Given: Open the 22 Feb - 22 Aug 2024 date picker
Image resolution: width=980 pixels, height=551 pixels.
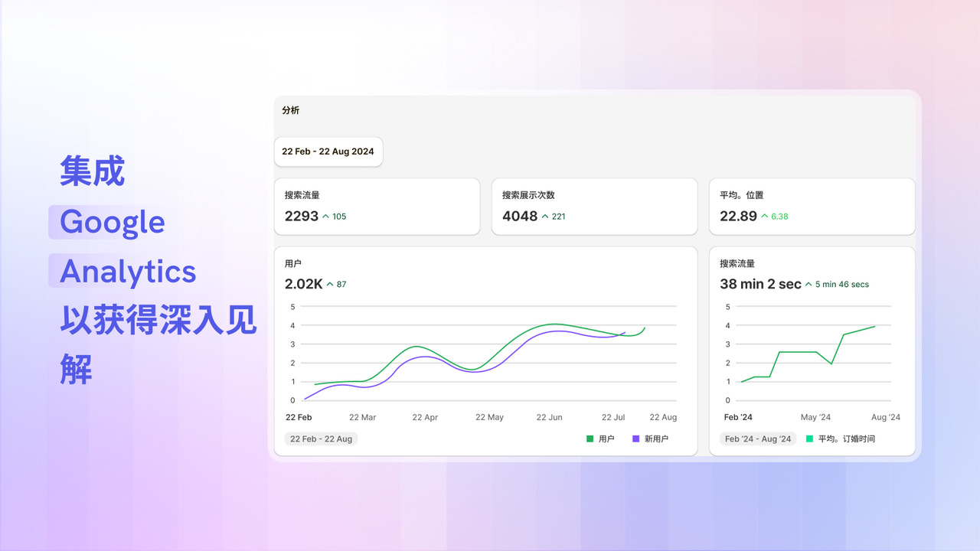Looking at the screenshot, I should (328, 152).
